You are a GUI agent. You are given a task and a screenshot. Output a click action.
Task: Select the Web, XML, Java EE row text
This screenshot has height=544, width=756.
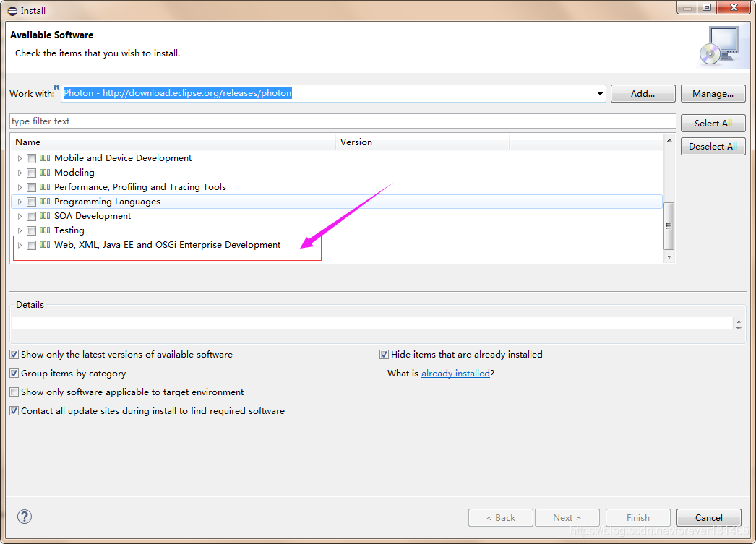[167, 245]
